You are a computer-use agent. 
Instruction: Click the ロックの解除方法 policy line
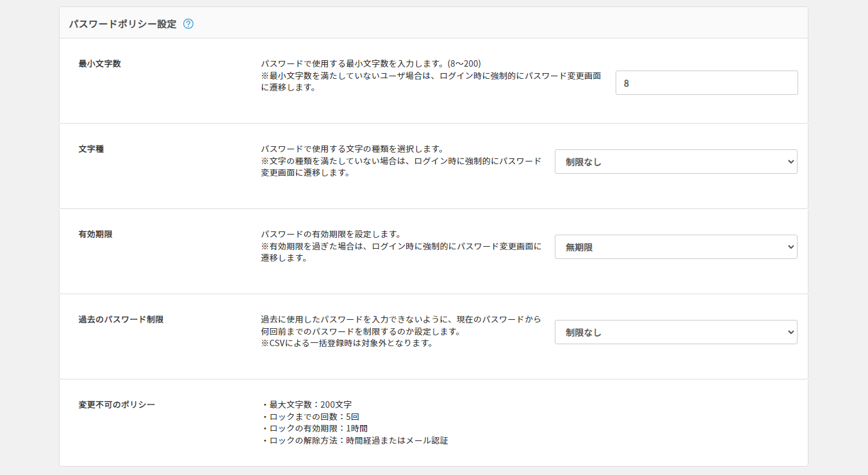[355, 440]
